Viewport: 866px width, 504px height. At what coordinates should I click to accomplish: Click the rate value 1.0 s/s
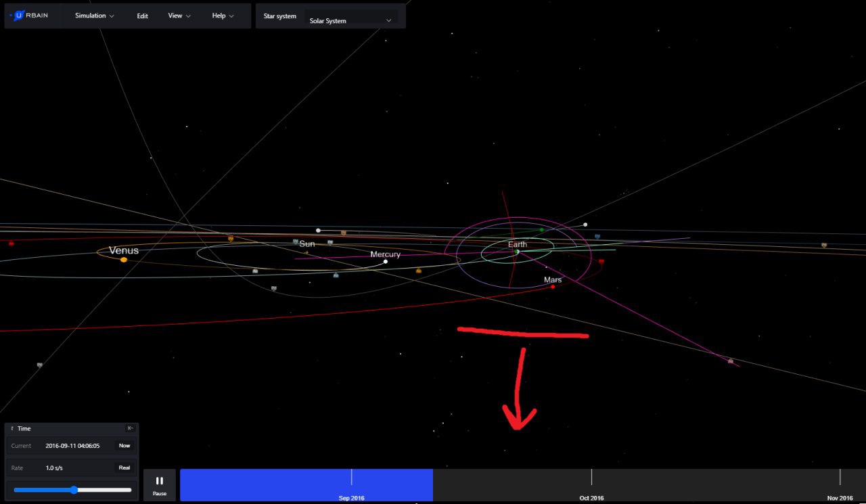point(54,467)
